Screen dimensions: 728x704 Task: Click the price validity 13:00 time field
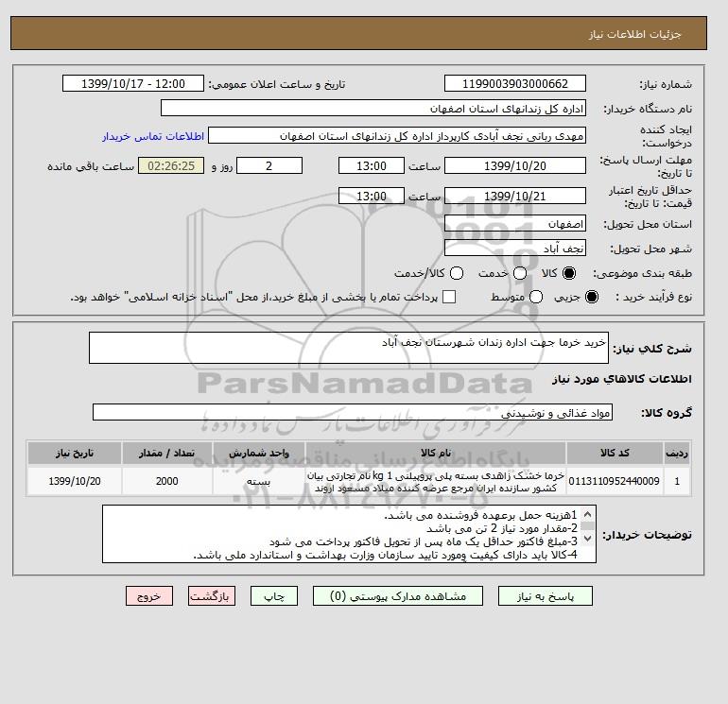pos(372,196)
